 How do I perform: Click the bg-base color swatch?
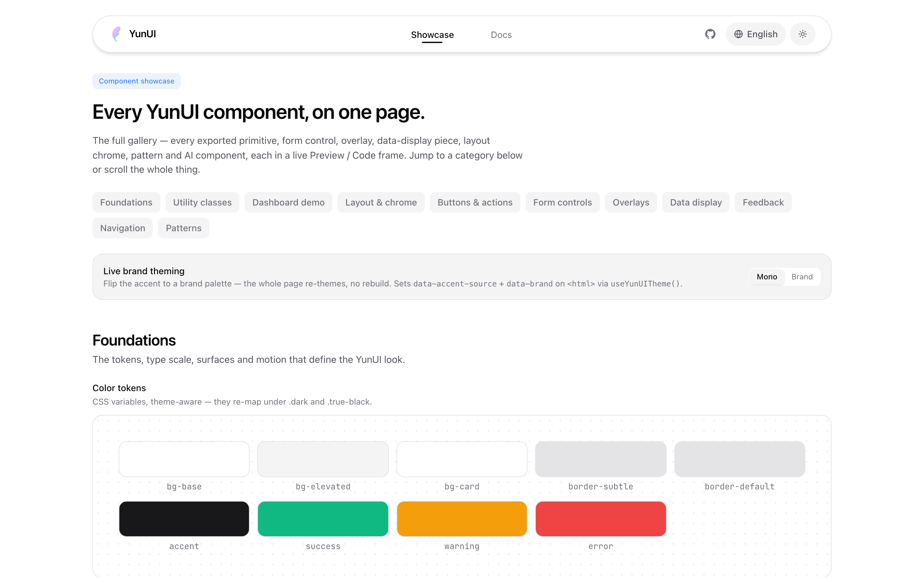tap(184, 459)
